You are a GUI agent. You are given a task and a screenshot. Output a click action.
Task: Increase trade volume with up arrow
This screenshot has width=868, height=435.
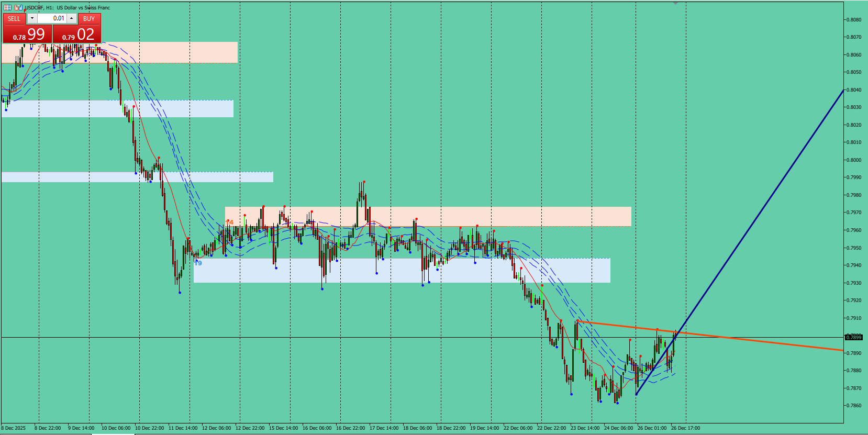(72, 19)
